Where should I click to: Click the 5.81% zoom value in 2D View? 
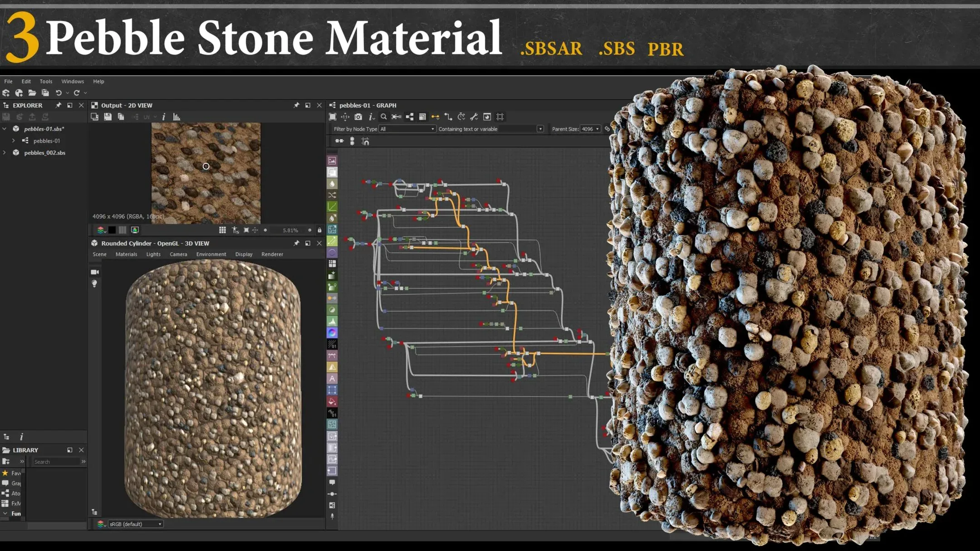[290, 230]
